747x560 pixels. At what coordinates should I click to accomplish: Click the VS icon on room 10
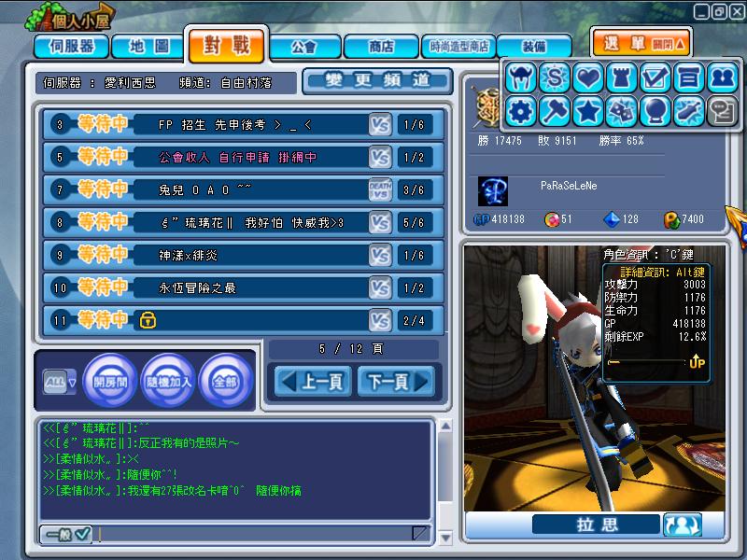380,288
